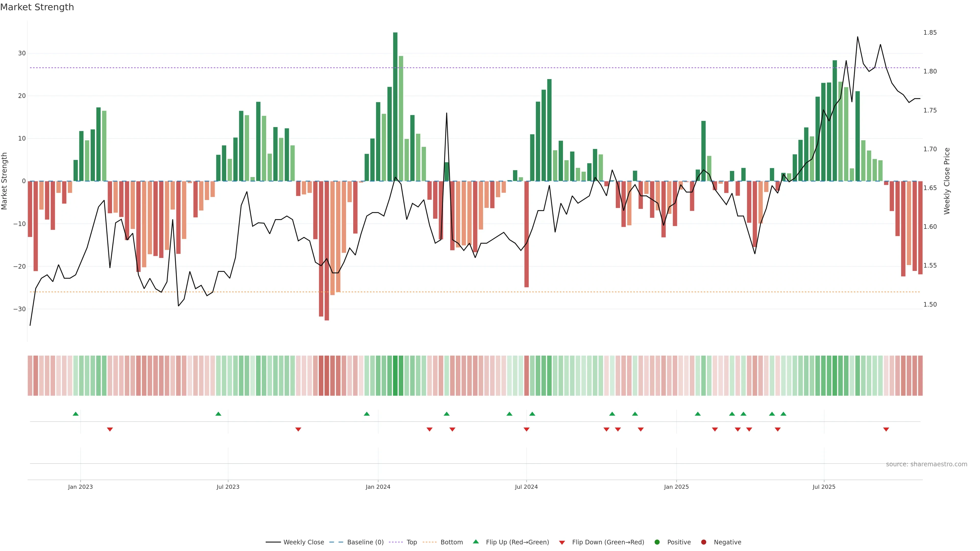Click red flip-down triangle between Jul 2023 and Jan 2024
The image size is (980, 551).
click(298, 429)
